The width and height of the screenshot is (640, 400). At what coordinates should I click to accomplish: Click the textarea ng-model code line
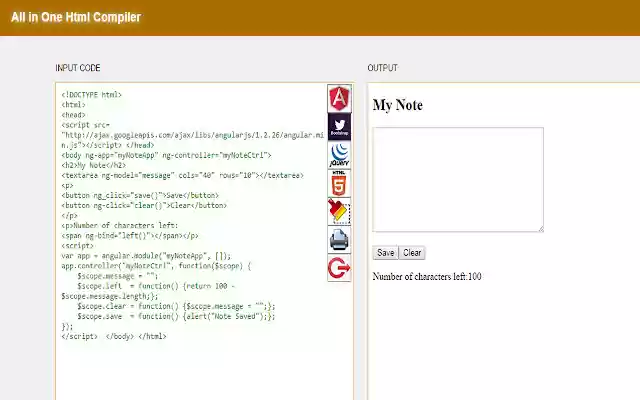point(182,176)
